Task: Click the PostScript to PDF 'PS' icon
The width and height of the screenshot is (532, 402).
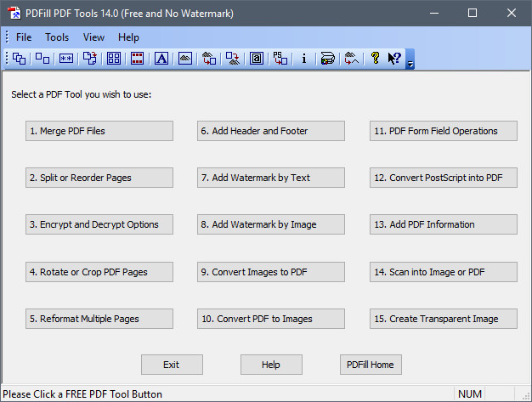Action: (x=280, y=59)
